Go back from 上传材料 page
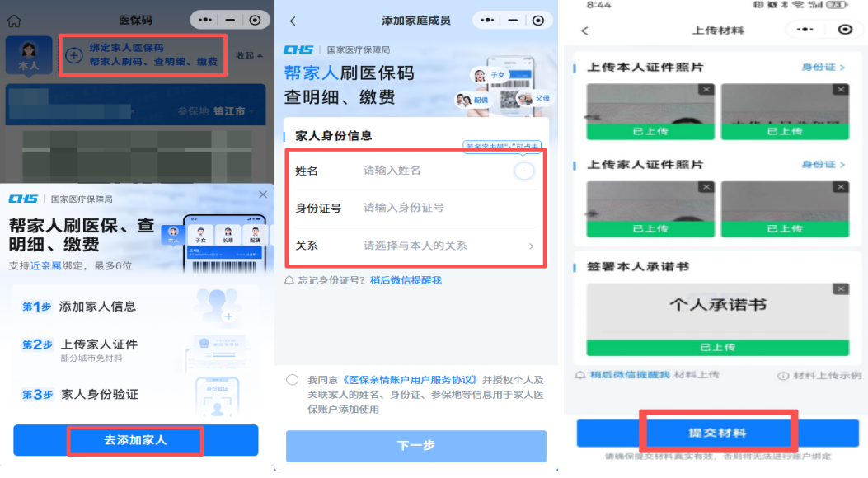Image resolution: width=868 pixels, height=478 pixels. point(584,30)
